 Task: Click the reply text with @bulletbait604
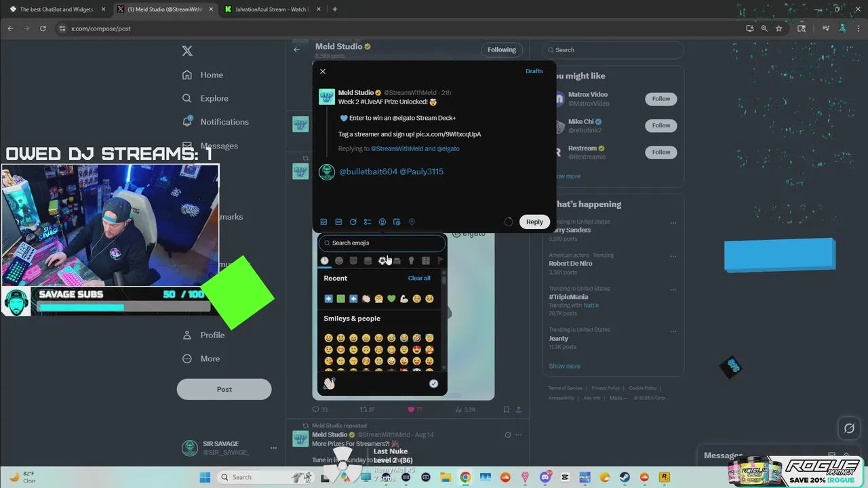[x=391, y=171]
